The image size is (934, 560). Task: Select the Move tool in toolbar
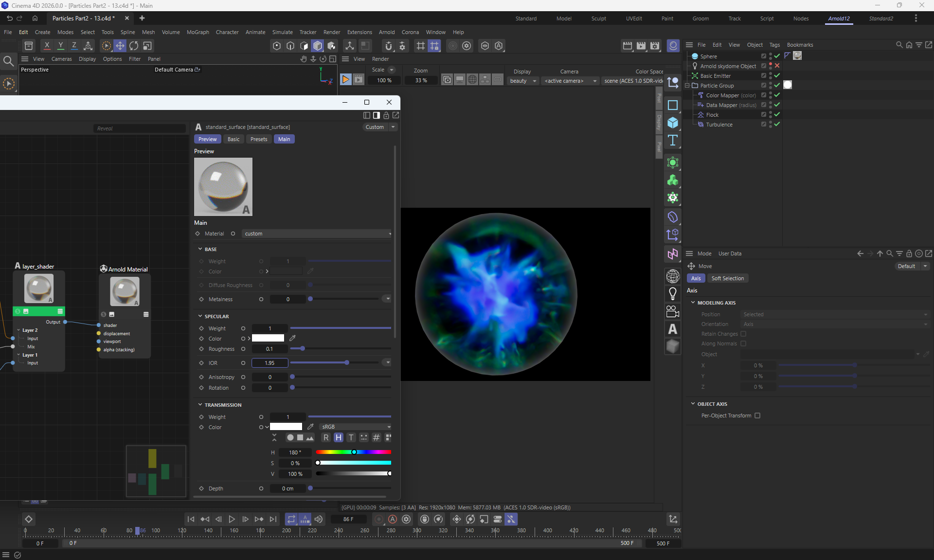120,46
